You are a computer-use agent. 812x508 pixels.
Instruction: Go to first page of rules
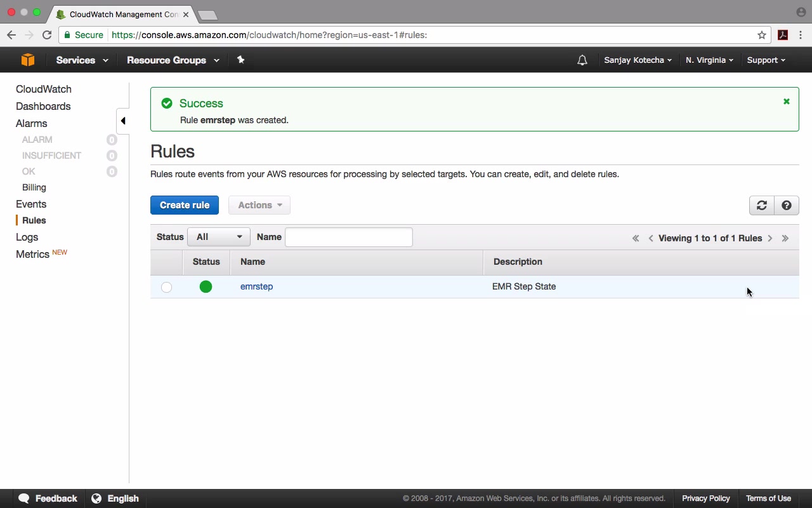point(636,238)
